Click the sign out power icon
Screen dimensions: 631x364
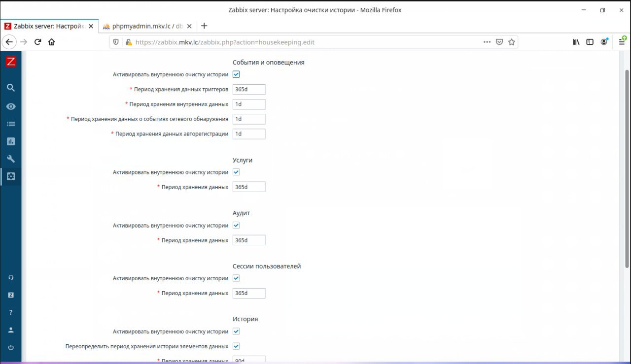click(11, 347)
